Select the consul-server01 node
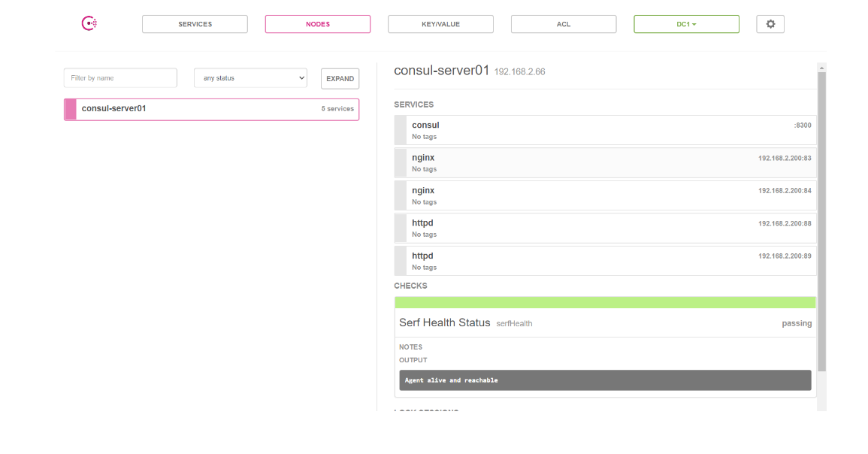The image size is (868, 454). click(x=210, y=109)
